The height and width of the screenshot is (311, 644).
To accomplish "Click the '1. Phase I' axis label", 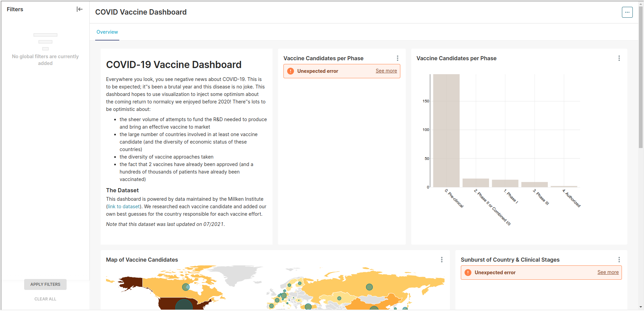I will [x=511, y=196].
